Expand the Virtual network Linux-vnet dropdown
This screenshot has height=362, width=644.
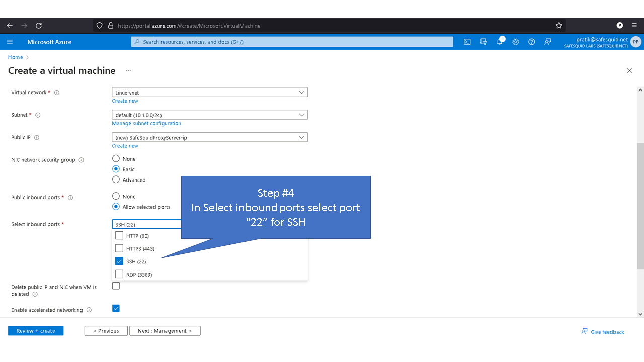coord(209,92)
